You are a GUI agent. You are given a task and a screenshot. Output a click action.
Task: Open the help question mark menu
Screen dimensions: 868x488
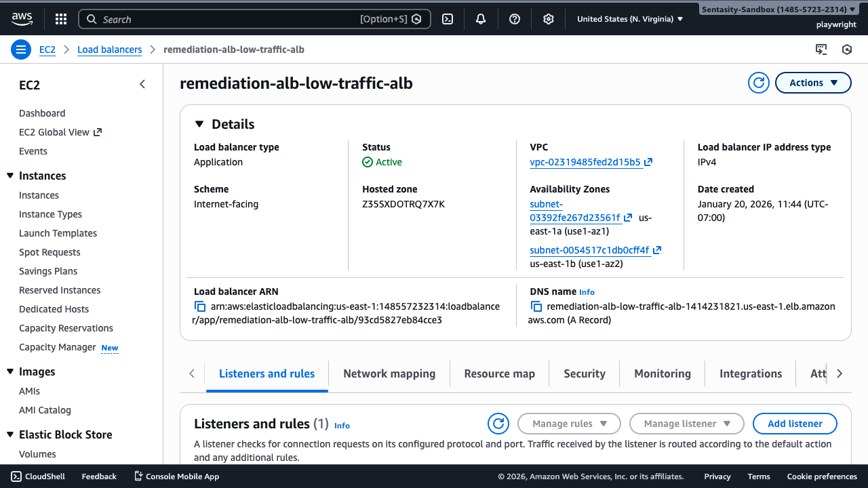[515, 19]
